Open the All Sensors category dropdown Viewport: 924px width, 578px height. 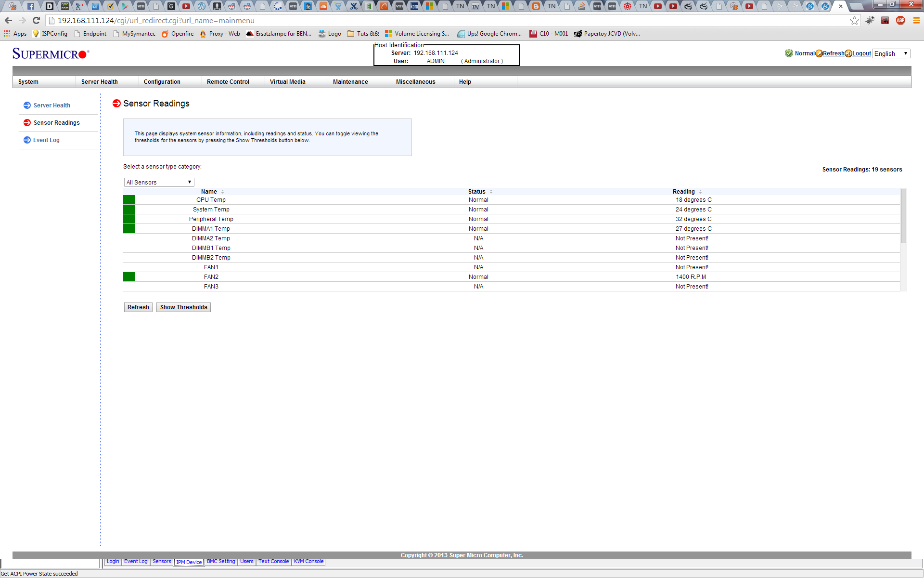point(159,183)
